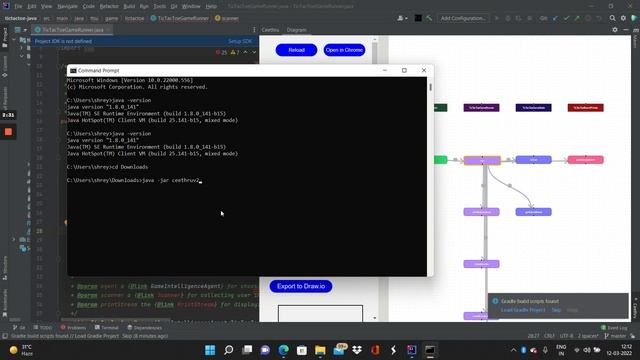Click Setup SDK link

(x=240, y=41)
